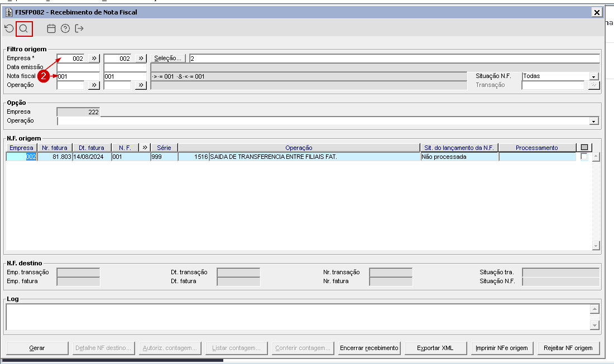Select the date cell 14/08/2024
The width and height of the screenshot is (614, 364).
pos(92,157)
